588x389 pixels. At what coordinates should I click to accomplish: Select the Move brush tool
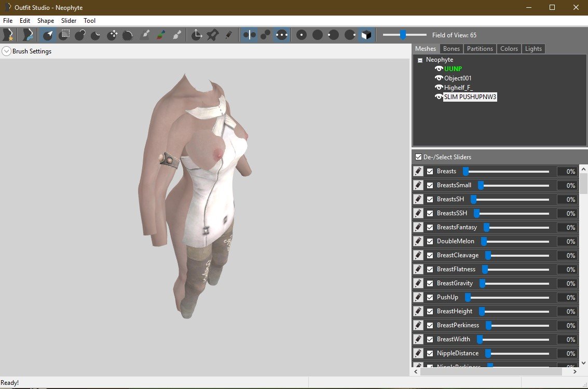click(112, 35)
